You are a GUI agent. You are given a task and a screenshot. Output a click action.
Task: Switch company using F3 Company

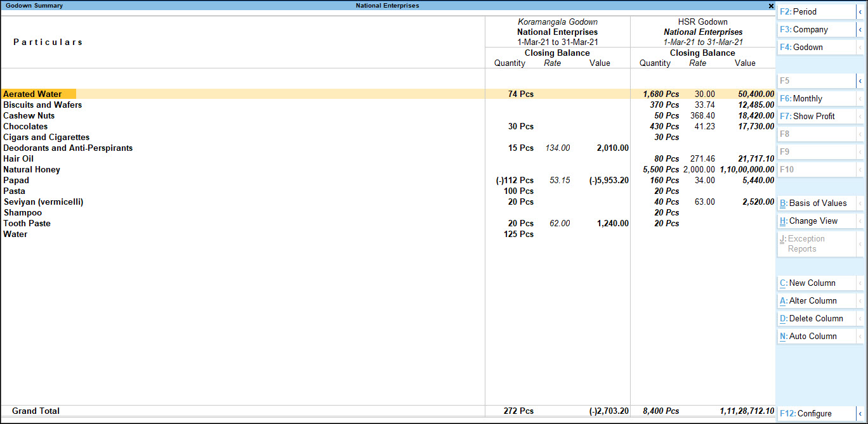(815, 29)
